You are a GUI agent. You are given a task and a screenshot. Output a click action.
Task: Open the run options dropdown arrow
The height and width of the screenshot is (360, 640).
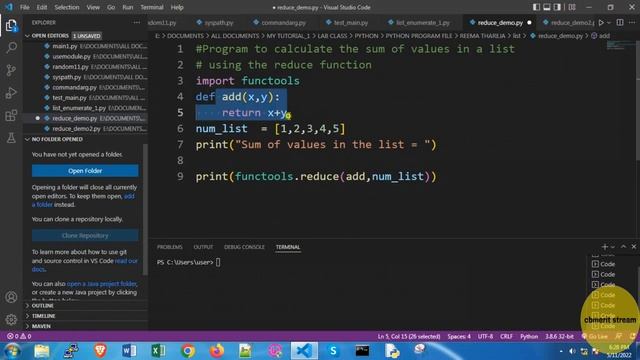(x=609, y=23)
